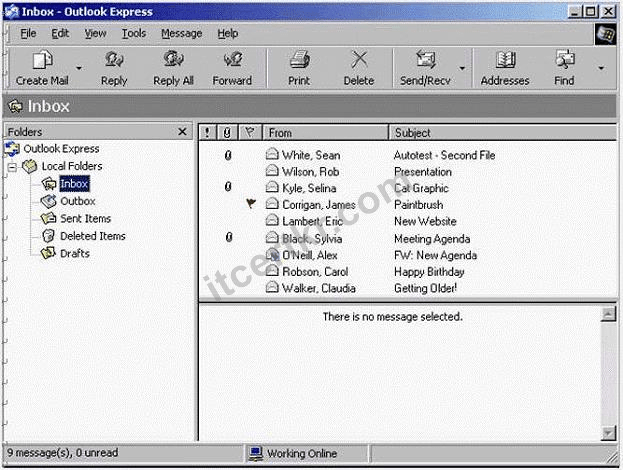The image size is (623, 470).
Task: Select Outlook Express root in folder tree
Action: (x=61, y=149)
